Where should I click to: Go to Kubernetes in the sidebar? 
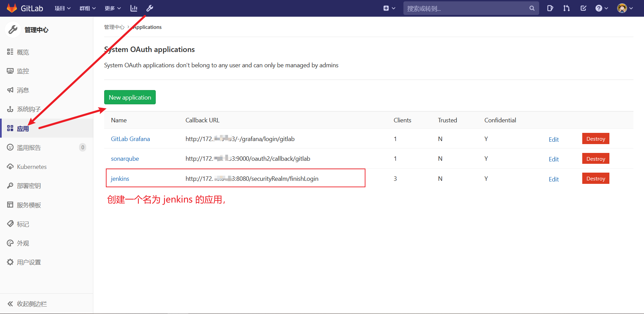tap(32, 167)
